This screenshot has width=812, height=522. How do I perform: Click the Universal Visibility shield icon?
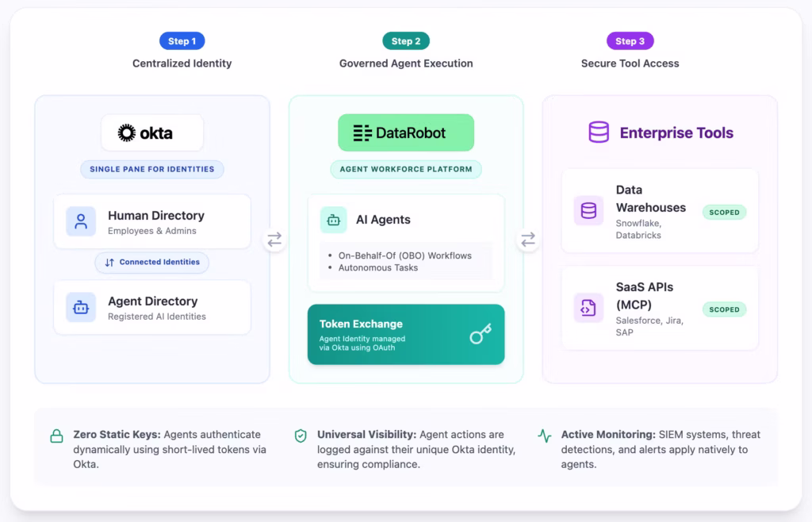point(301,436)
